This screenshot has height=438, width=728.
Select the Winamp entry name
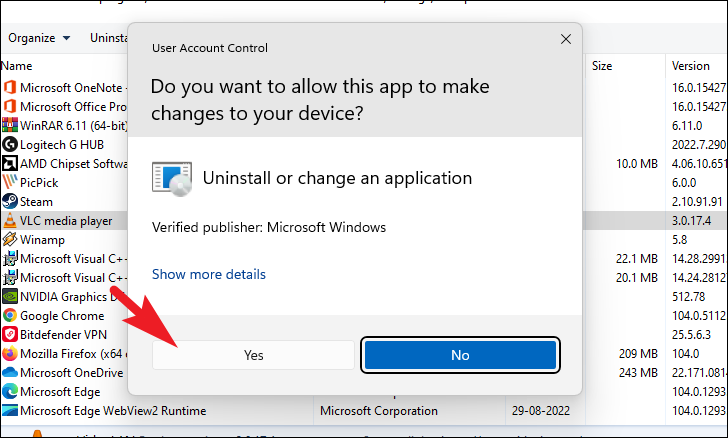(42, 240)
